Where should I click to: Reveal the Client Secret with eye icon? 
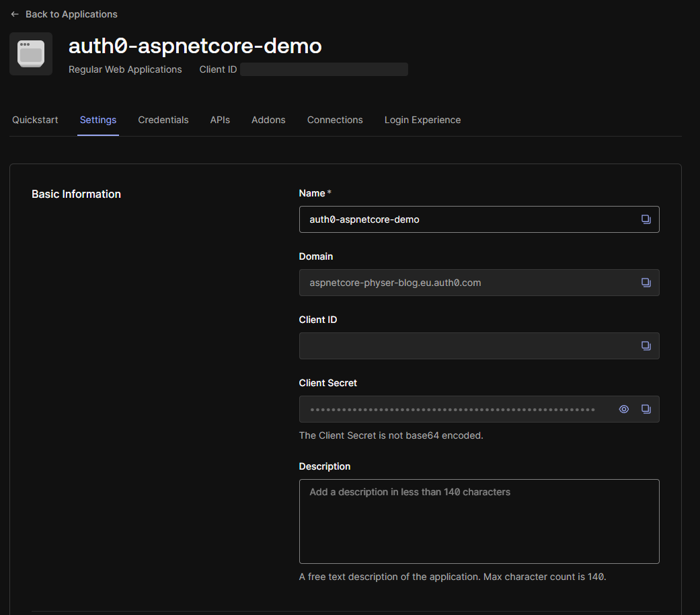[x=624, y=409]
